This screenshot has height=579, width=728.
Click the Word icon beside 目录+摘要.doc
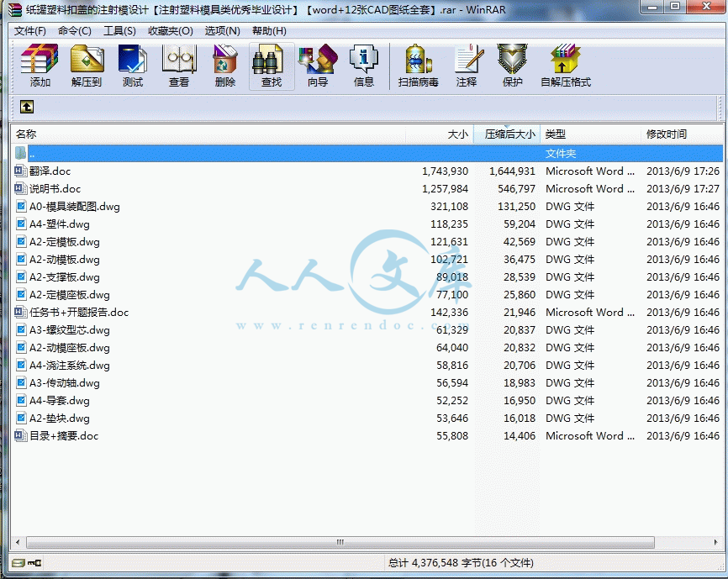pos(19,435)
